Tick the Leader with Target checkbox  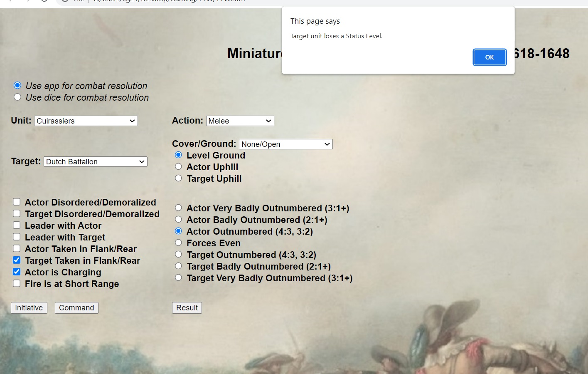(x=17, y=237)
